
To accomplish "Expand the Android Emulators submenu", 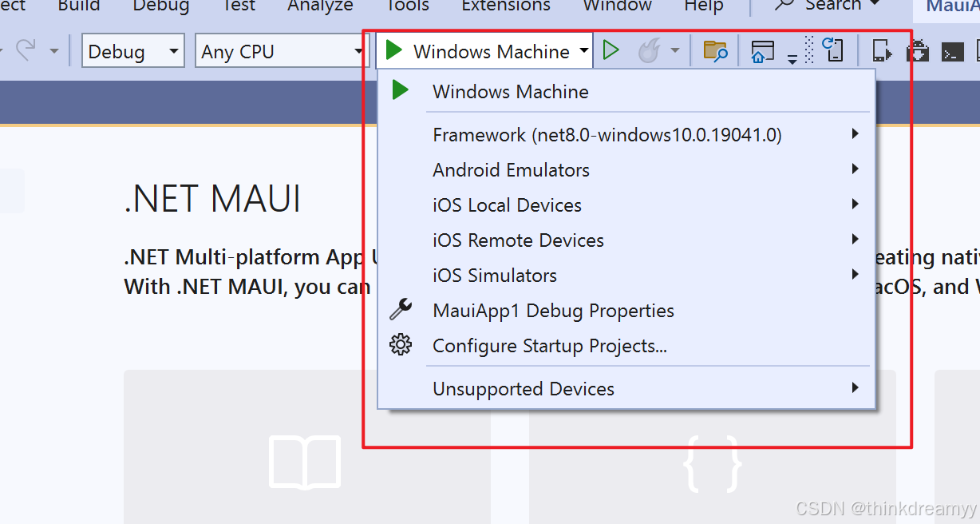I will (626, 169).
